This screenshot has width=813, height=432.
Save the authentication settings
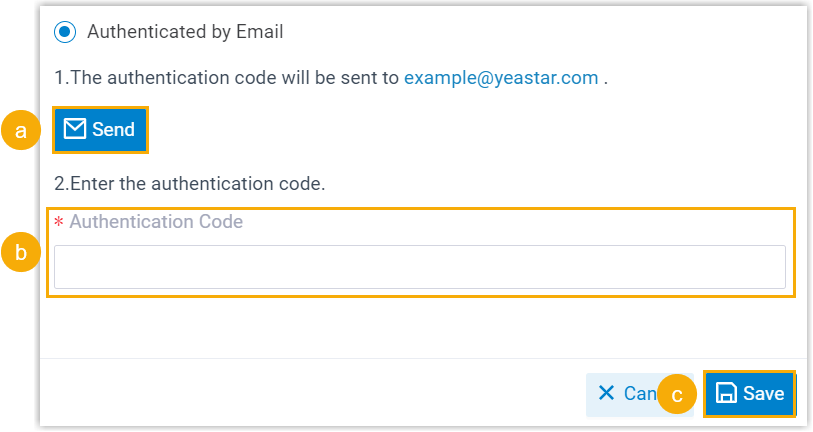click(750, 394)
